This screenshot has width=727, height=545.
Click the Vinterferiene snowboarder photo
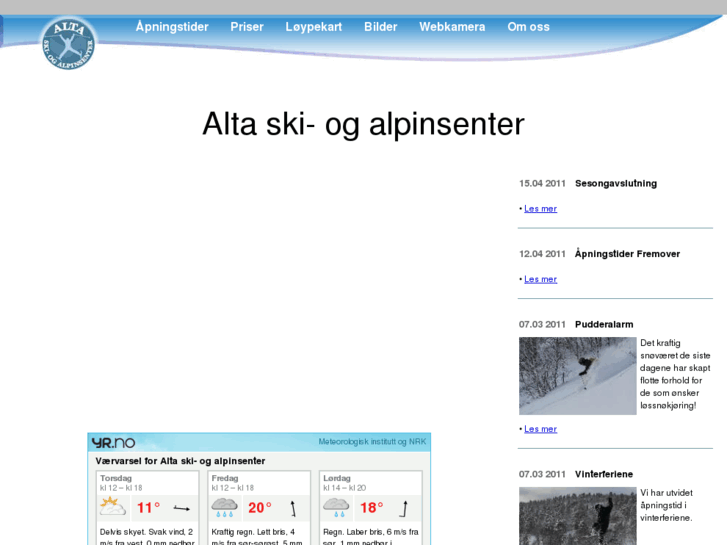pyautogui.click(x=577, y=516)
